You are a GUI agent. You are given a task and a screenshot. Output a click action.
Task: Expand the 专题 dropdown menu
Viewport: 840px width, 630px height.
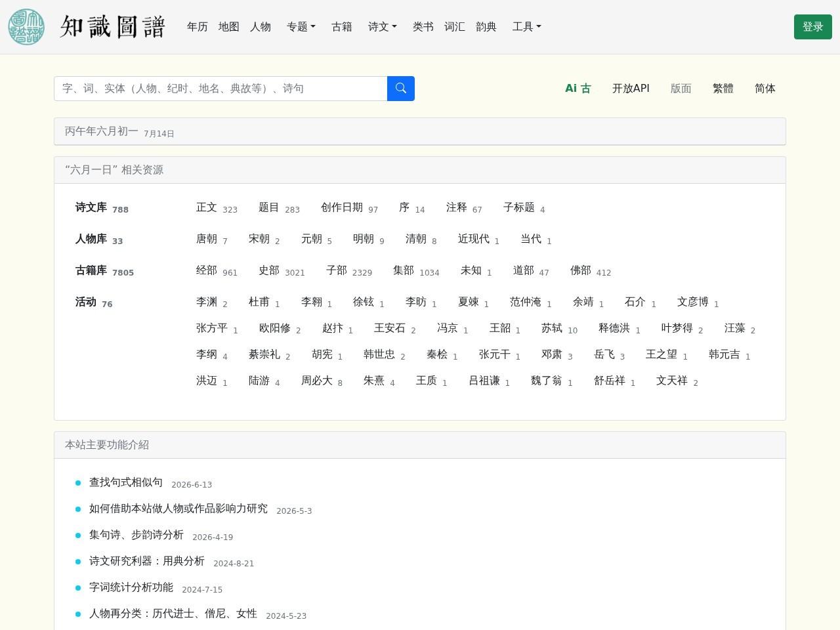301,27
